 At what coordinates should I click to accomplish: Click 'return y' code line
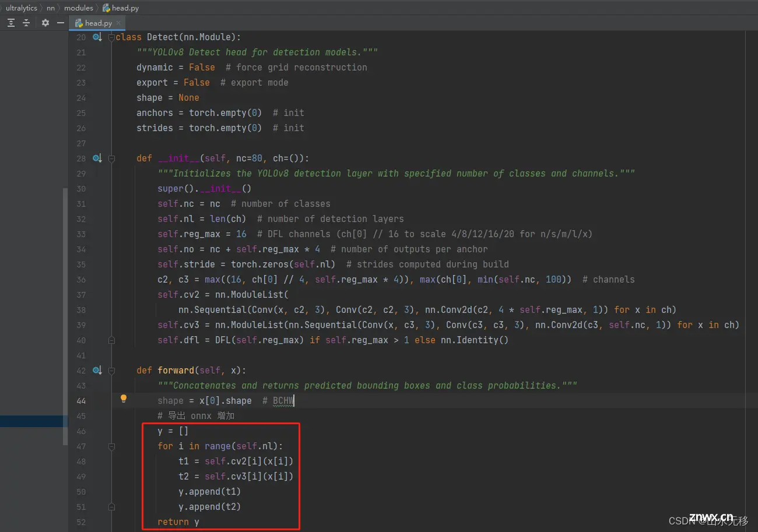point(178,522)
